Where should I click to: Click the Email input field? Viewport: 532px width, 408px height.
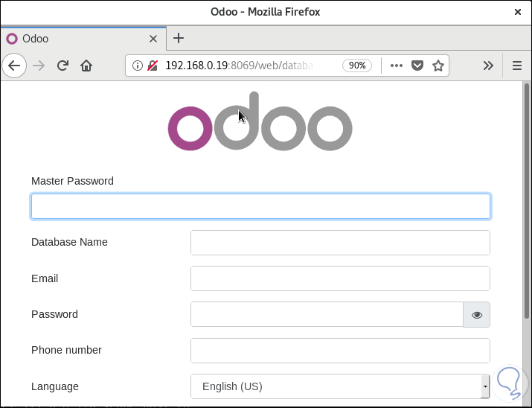tap(340, 278)
